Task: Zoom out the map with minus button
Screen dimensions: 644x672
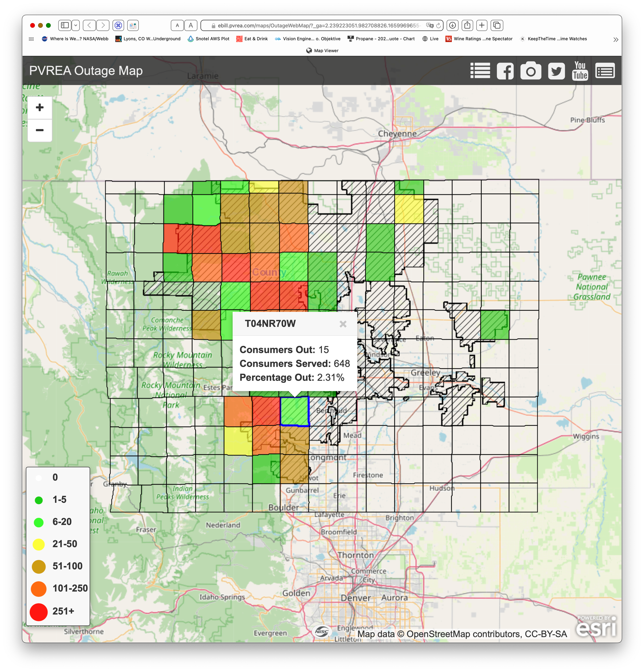Action: tap(40, 130)
